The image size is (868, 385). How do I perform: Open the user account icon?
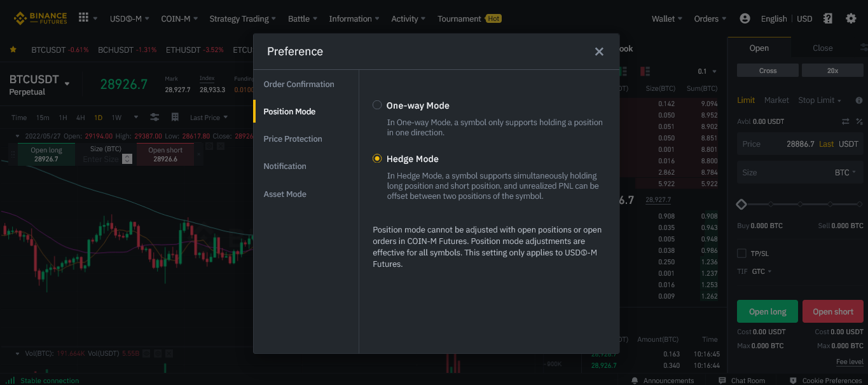tap(745, 18)
